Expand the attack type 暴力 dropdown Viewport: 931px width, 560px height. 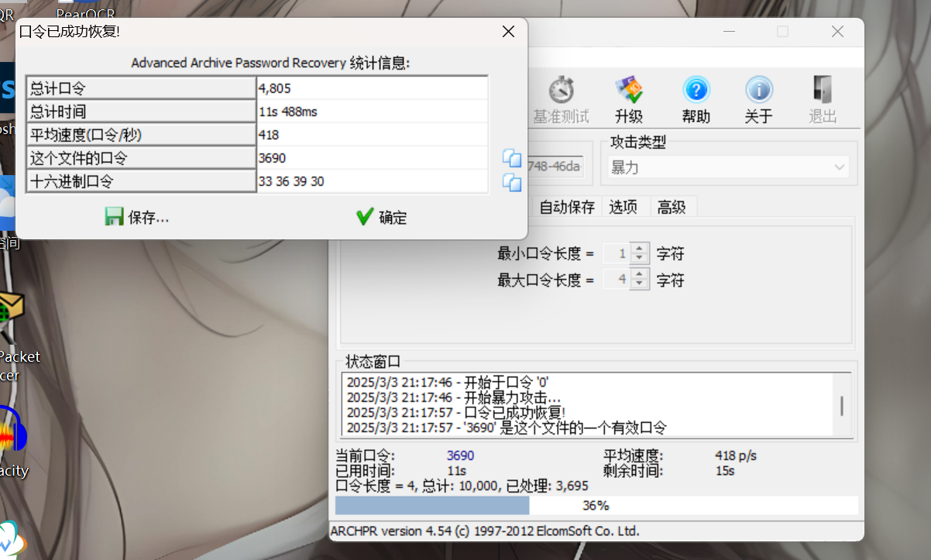[x=840, y=167]
